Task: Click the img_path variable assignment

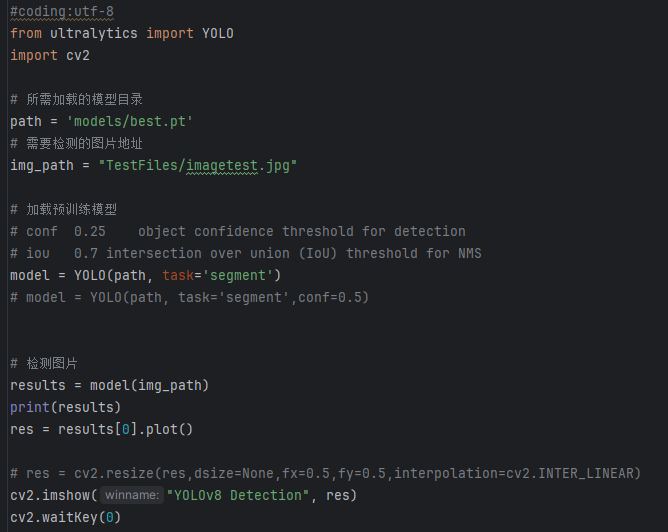Action: [38, 165]
